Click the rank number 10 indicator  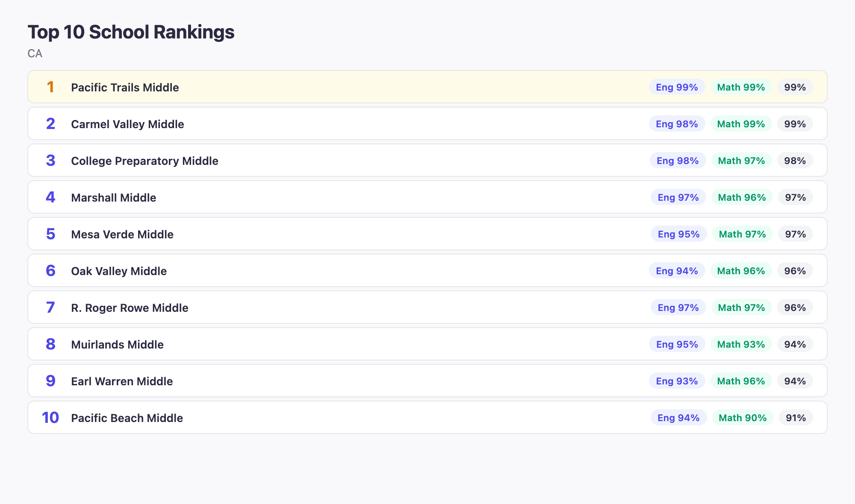[51, 418]
